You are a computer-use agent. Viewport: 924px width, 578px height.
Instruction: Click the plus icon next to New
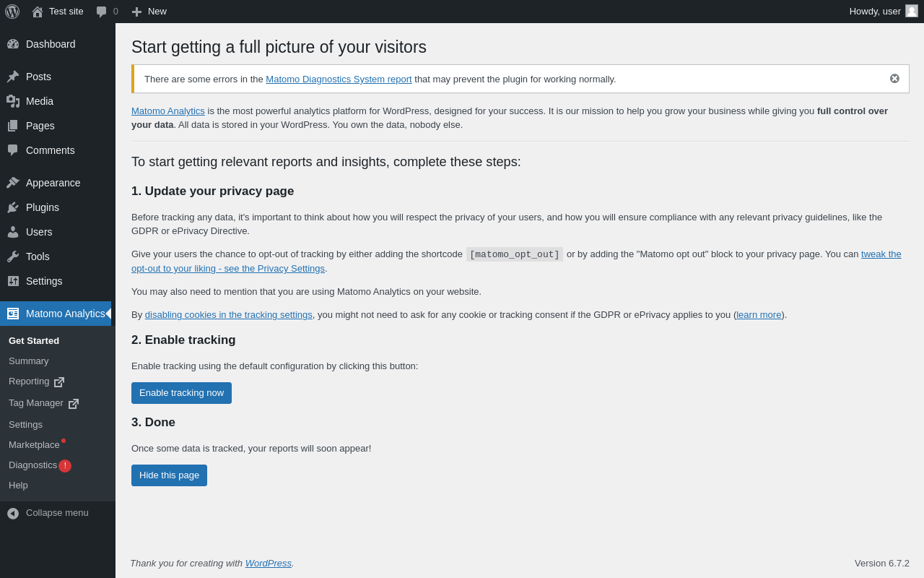click(x=136, y=12)
